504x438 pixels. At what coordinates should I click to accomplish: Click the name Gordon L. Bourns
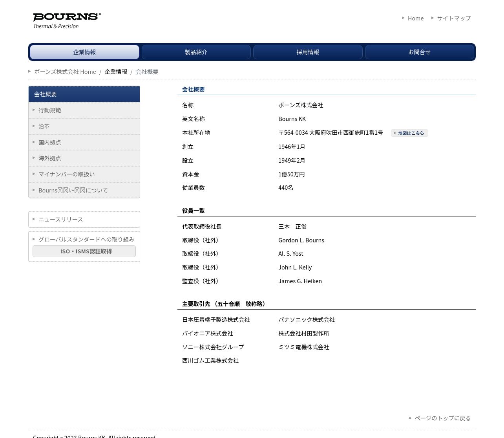301,240
